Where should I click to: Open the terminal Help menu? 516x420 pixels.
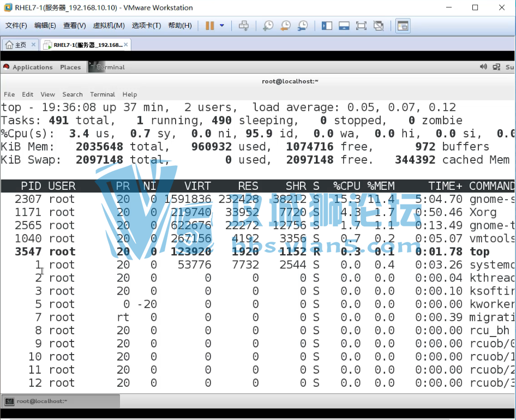pyautogui.click(x=130, y=94)
